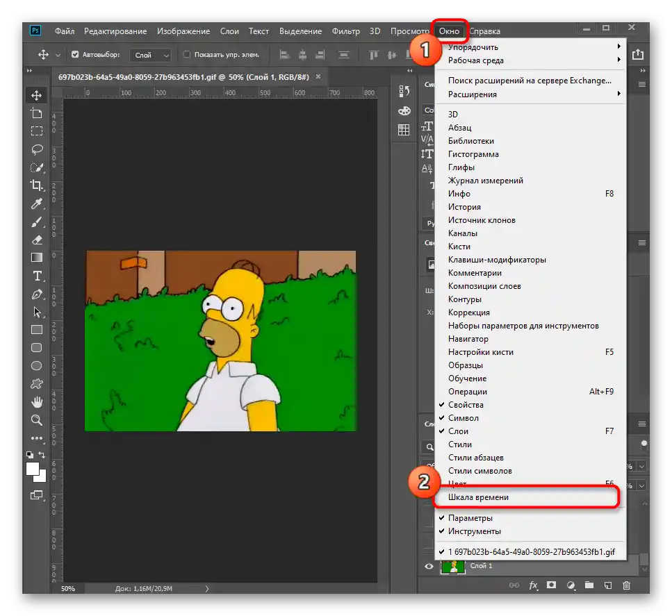Click the 50% zoom level field
The image size is (672, 616).
pos(67,588)
